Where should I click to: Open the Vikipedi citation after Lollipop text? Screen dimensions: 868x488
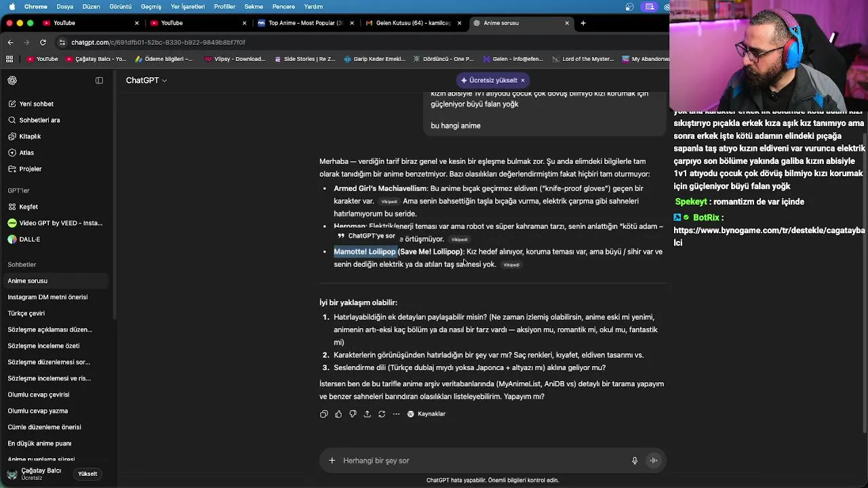pyautogui.click(x=511, y=265)
